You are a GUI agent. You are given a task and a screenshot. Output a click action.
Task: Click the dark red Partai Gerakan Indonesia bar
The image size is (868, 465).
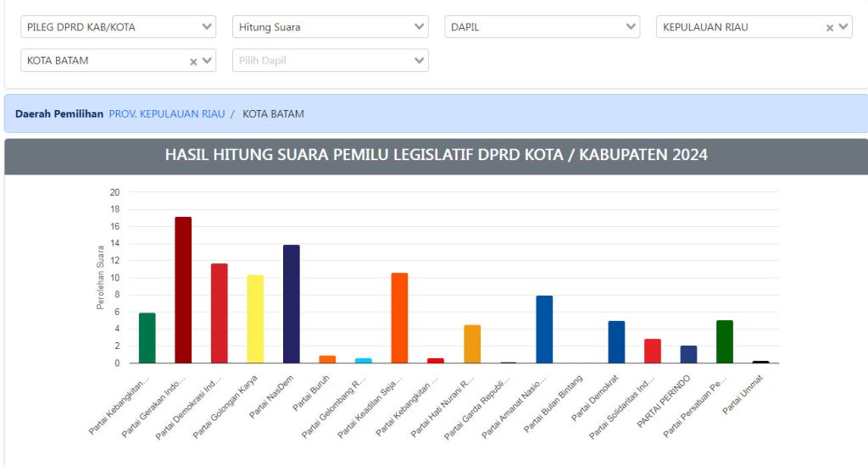(183, 290)
